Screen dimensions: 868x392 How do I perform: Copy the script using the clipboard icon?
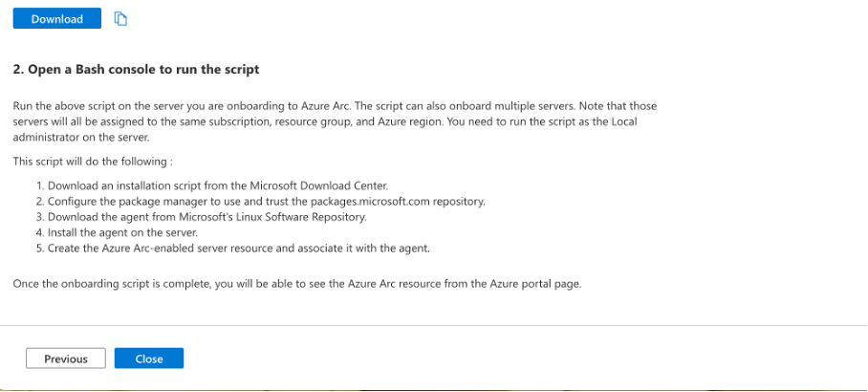click(x=120, y=19)
